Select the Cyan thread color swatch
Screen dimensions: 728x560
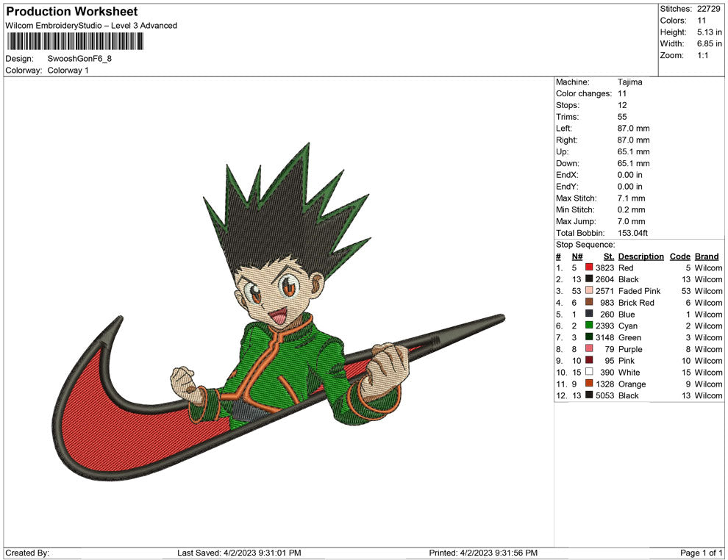[589, 326]
